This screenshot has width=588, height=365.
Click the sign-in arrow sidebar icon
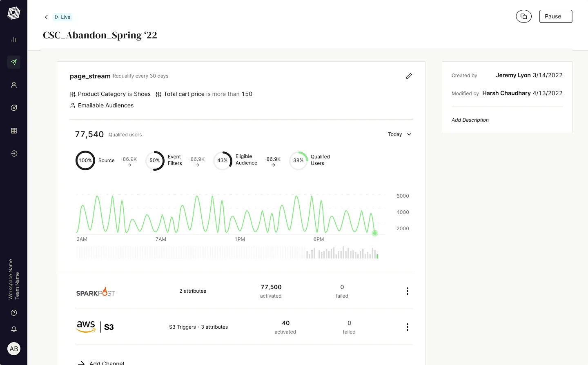pyautogui.click(x=14, y=154)
